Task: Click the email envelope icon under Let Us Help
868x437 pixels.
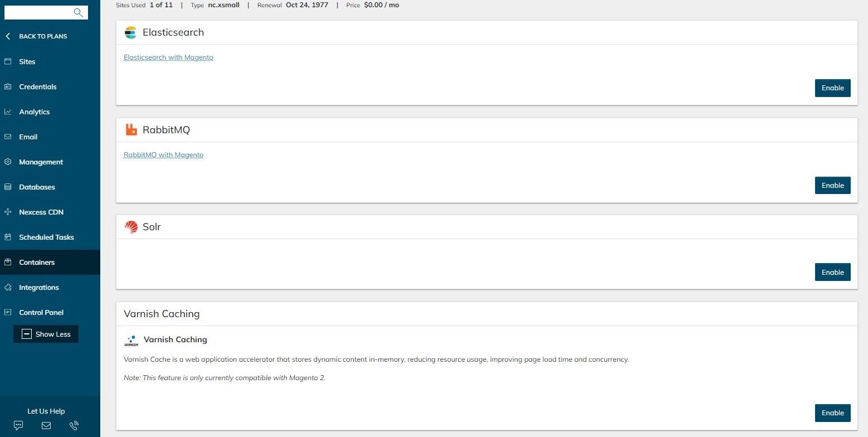Action: coord(46,425)
